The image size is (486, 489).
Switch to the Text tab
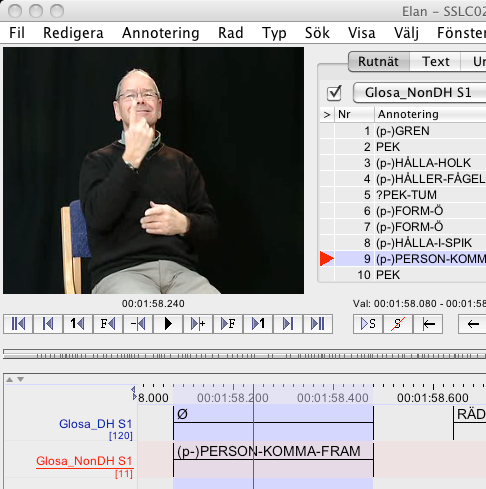tap(435, 62)
